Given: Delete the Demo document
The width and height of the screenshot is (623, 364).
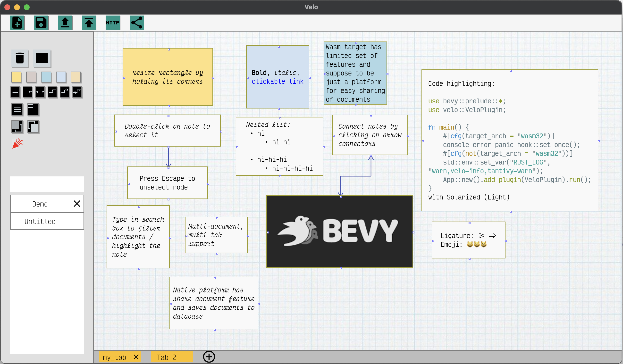Looking at the screenshot, I should click(x=77, y=204).
